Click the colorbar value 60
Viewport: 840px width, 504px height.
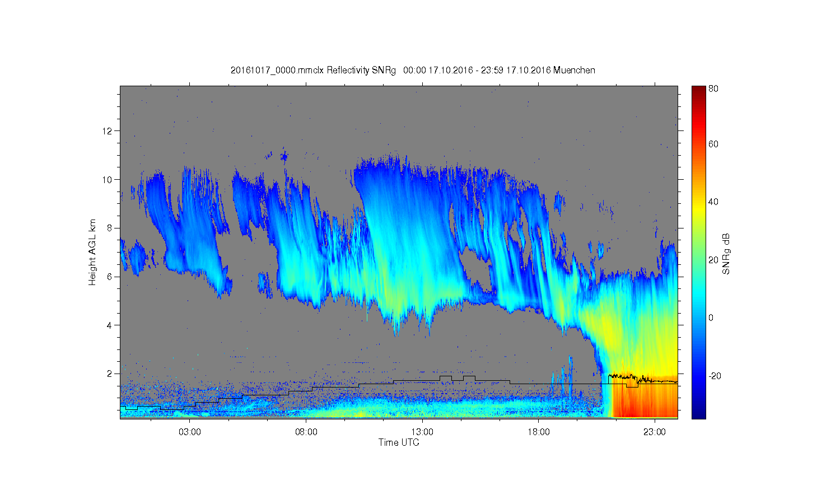713,144
